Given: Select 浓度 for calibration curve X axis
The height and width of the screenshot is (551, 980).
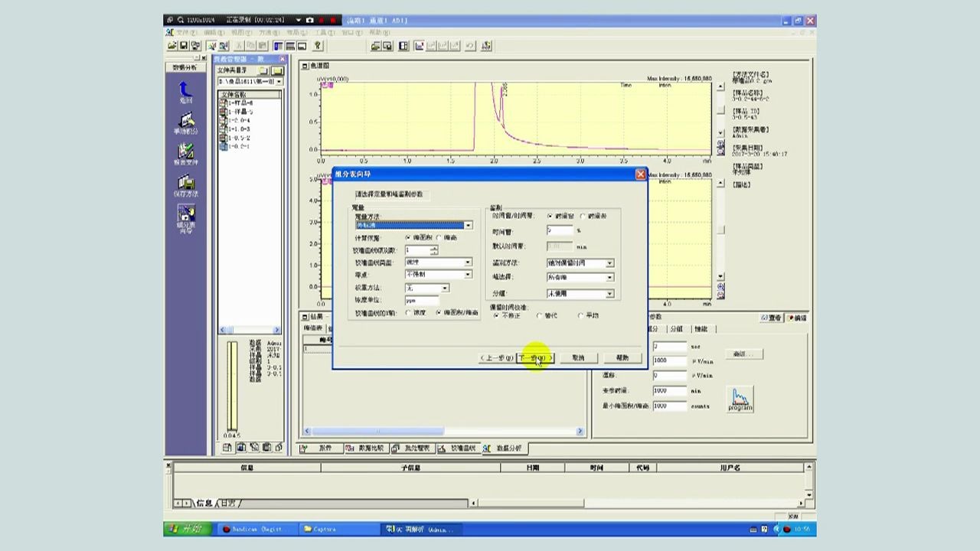Looking at the screenshot, I should coord(408,312).
